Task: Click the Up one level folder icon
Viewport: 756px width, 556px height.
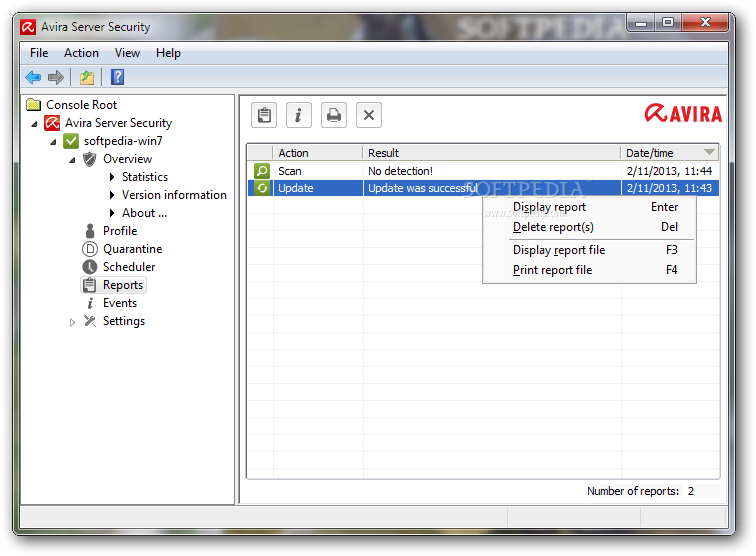Action: pyautogui.click(x=87, y=77)
